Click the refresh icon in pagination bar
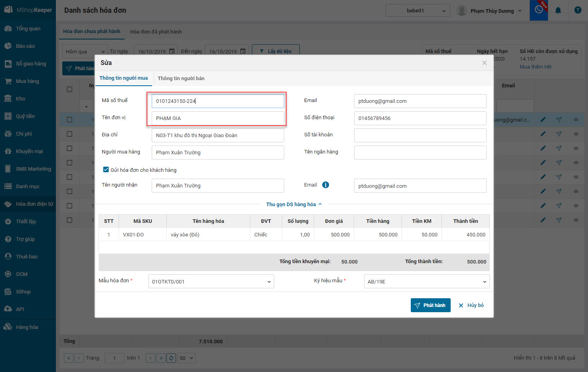 [171, 358]
